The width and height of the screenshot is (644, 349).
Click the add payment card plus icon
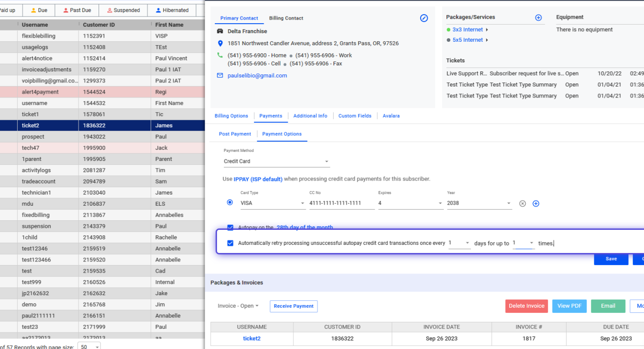point(535,203)
